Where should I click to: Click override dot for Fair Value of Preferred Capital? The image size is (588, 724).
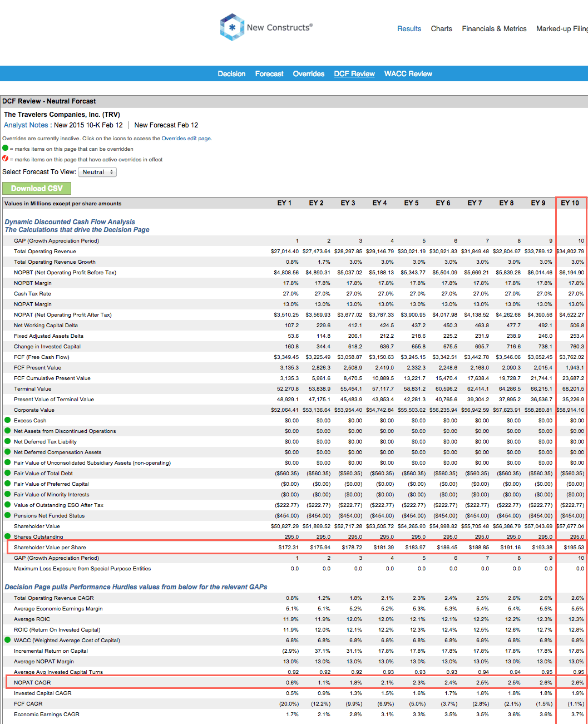pyautogui.click(x=8, y=484)
